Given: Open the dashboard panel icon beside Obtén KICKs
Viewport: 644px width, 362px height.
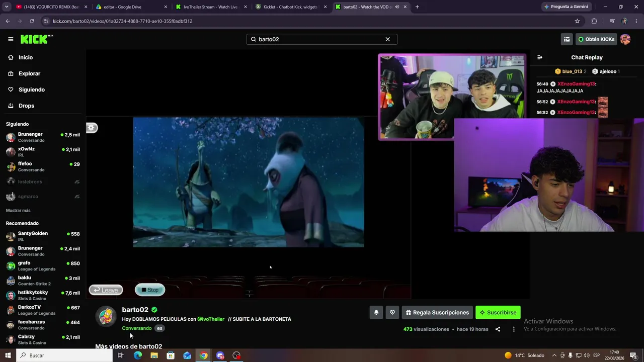Looking at the screenshot, I should (567, 39).
